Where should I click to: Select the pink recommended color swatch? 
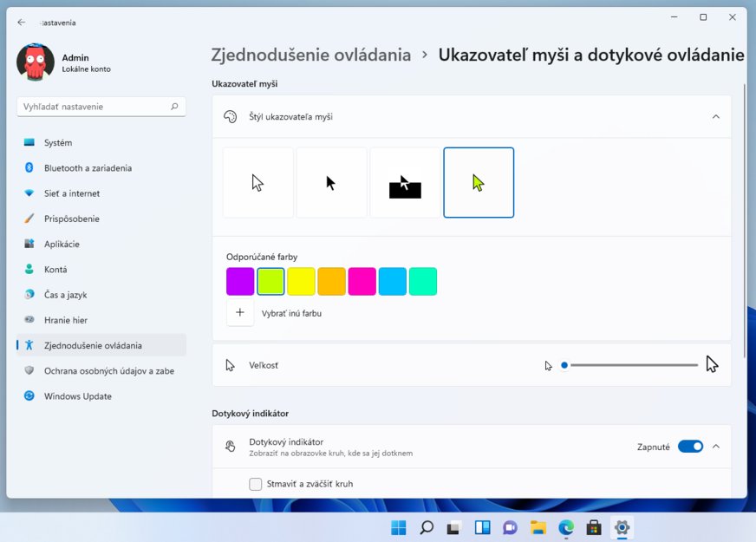click(x=362, y=281)
